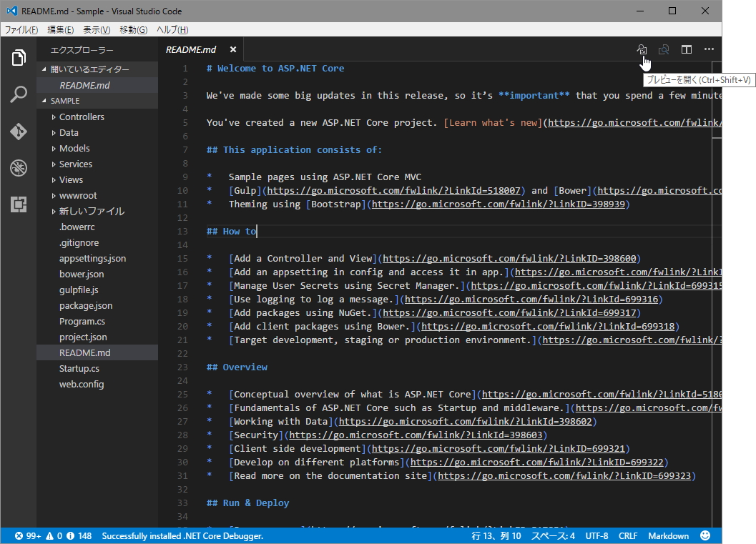The image size is (756, 544).
Task: Click the Open Preview icon
Action: (642, 49)
